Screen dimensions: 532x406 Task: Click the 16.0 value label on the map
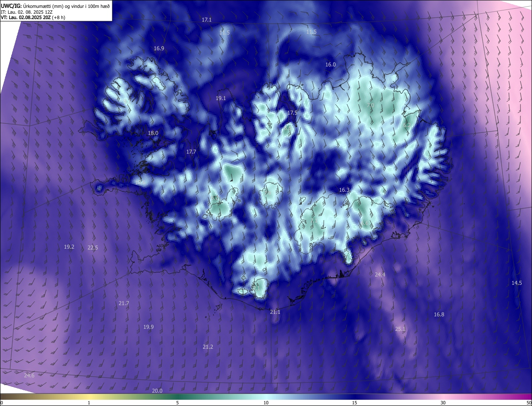point(330,65)
